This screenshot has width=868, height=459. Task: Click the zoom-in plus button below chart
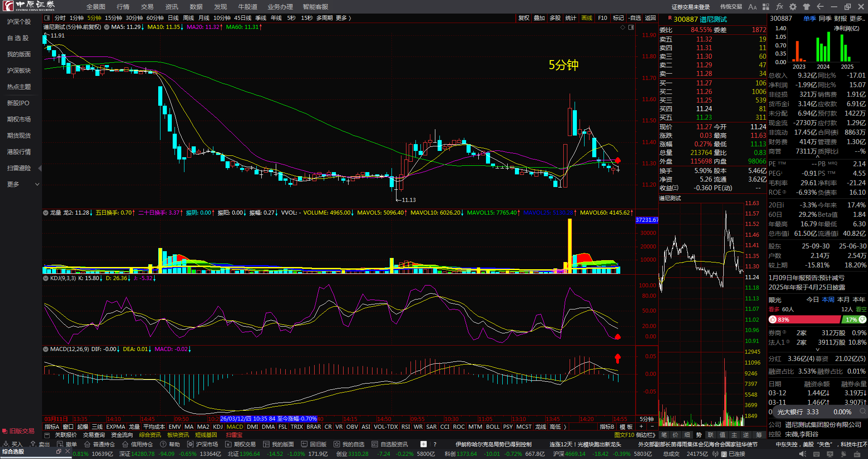(642, 426)
